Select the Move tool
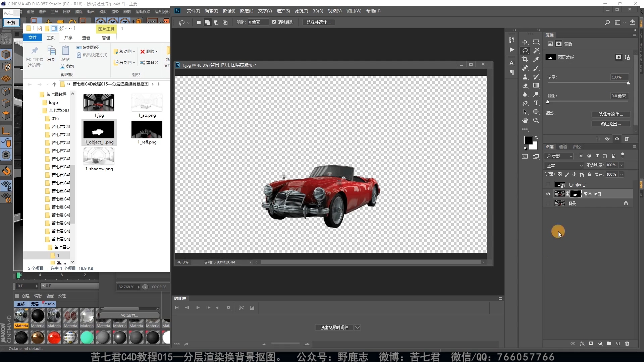The height and width of the screenshot is (362, 644). [x=525, y=42]
